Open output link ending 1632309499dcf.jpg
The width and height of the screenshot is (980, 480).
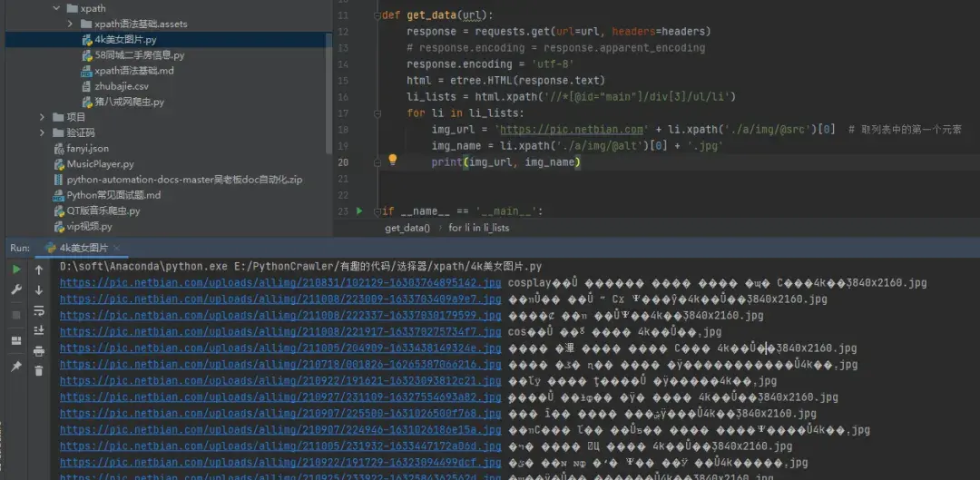point(280,463)
